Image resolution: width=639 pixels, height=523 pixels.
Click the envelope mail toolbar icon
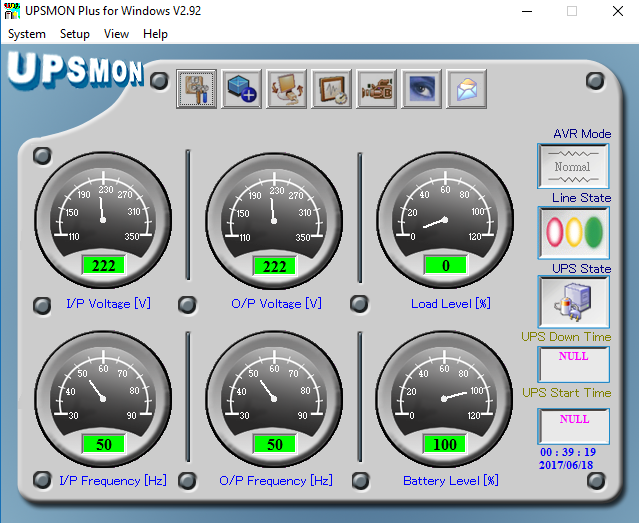(x=466, y=89)
